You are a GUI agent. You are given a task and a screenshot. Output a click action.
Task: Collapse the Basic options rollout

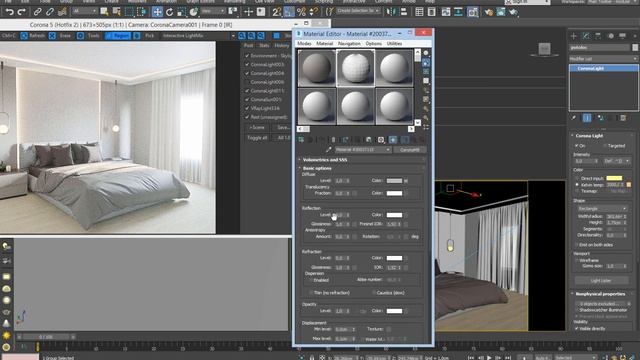pos(317,168)
